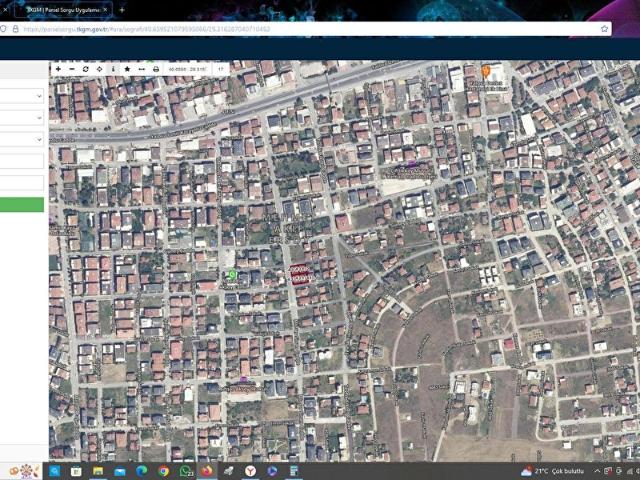The image size is (640, 480).
Task: Print the map with printer icon
Action: pos(156,69)
